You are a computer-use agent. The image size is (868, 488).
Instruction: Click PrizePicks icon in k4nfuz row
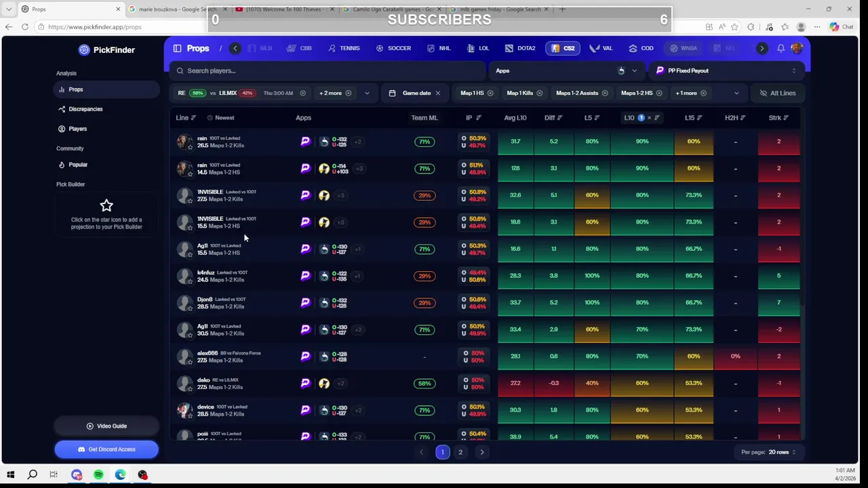(x=305, y=276)
